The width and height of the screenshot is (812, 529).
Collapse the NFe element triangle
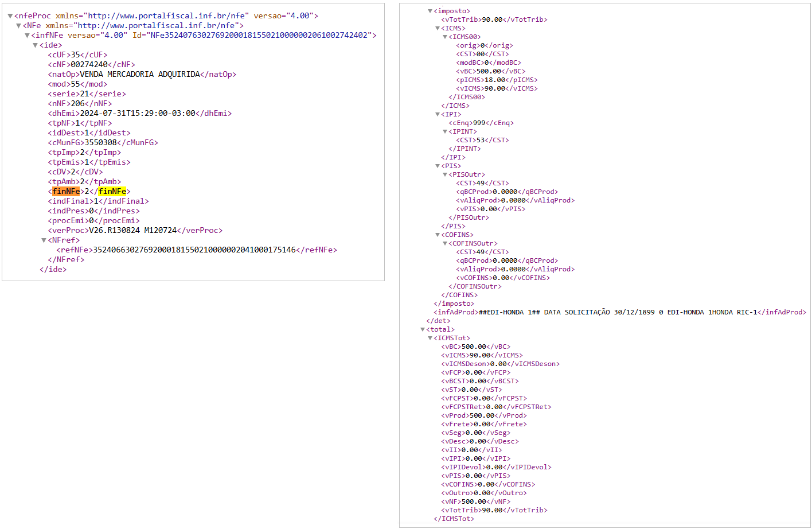point(19,26)
